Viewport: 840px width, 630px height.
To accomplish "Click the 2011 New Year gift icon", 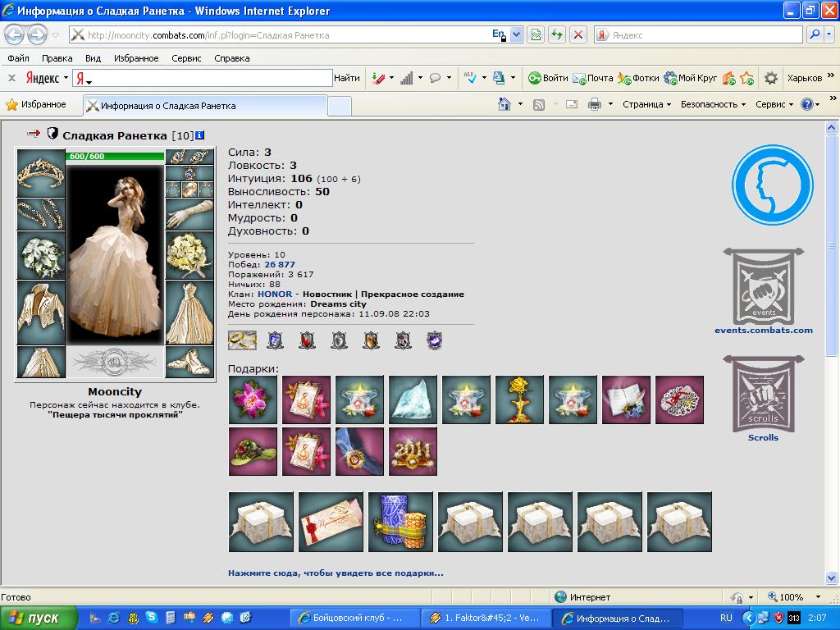I will coord(413,451).
